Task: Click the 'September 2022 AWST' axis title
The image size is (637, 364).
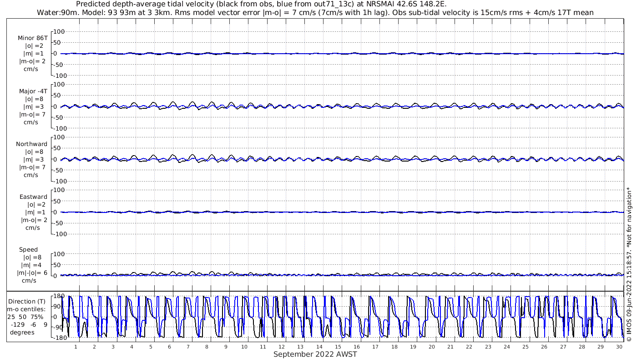Action: (x=315, y=354)
